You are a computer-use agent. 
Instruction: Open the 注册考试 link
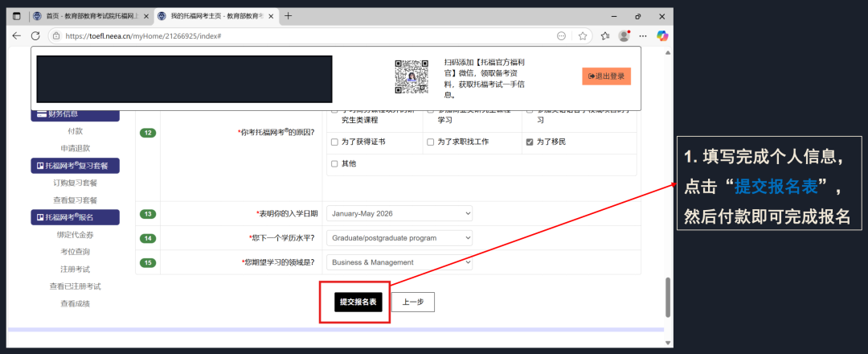click(76, 270)
